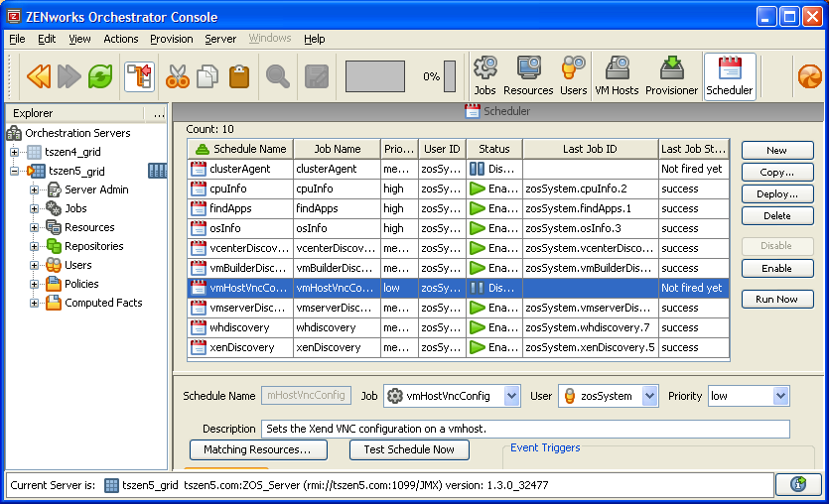
Task: Open the Server menu
Action: pos(220,39)
